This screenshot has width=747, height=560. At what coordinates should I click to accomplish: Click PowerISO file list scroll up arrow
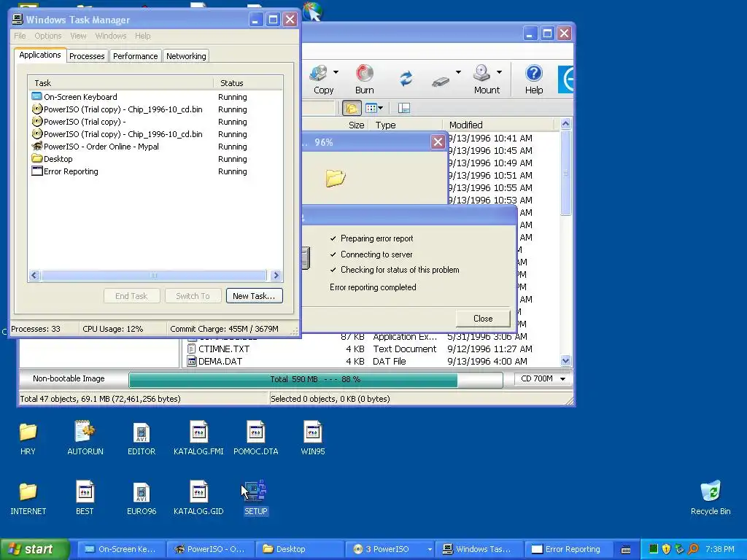pos(565,124)
